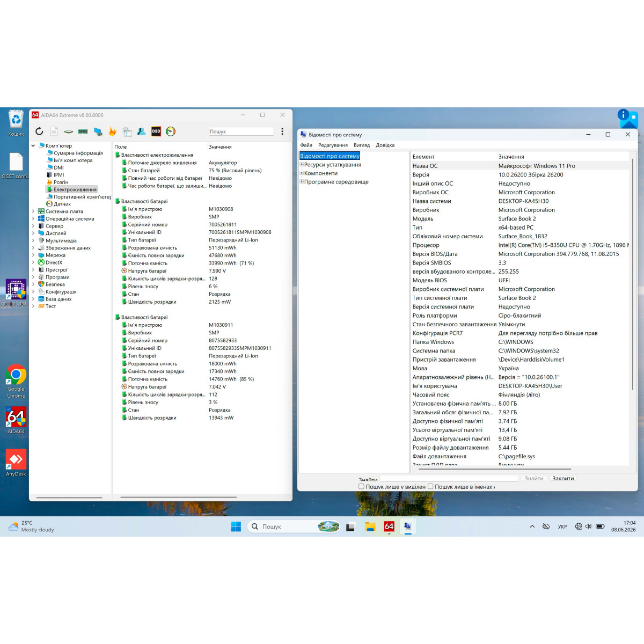Screen dimensions: 644x644
Task: Expand the Системна плата node
Action: [x=33, y=211]
